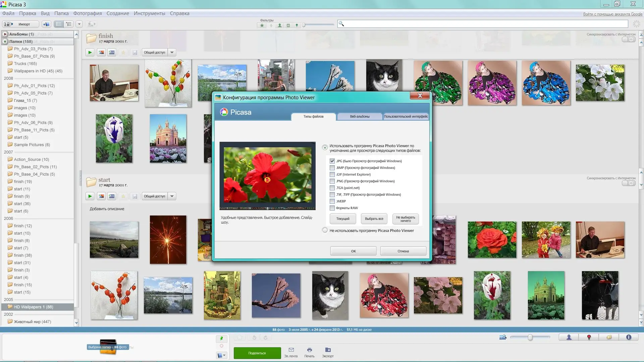Collapse the Папки (158) tree section
644x362 pixels.
click(x=5, y=42)
